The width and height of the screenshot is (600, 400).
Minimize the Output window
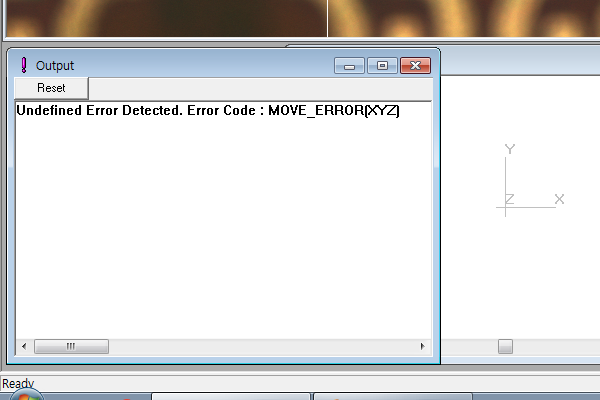350,66
